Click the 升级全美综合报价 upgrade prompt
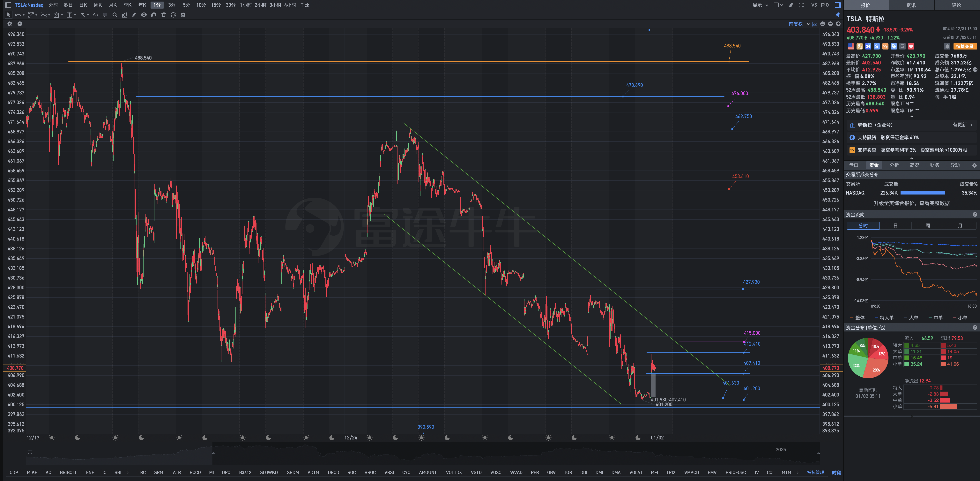 point(911,203)
